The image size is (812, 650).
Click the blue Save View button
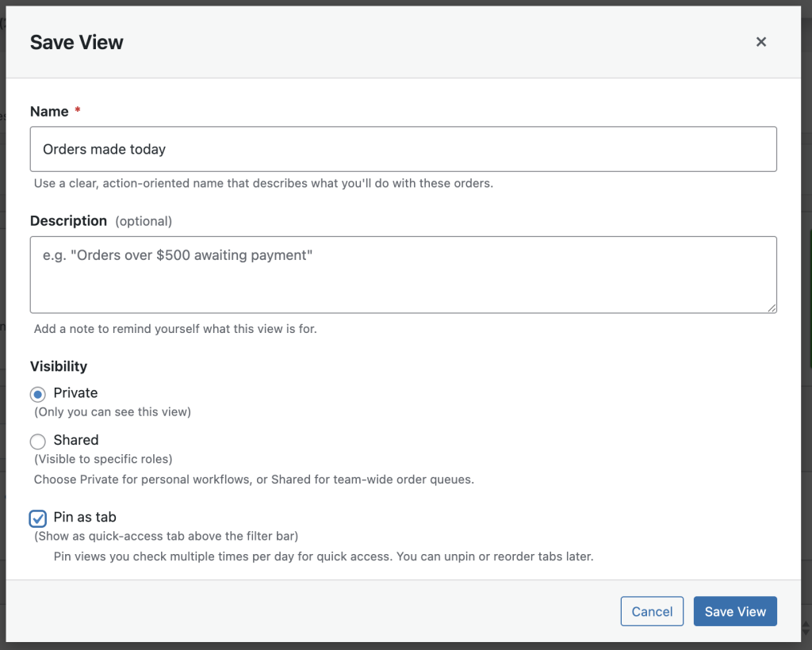(734, 611)
